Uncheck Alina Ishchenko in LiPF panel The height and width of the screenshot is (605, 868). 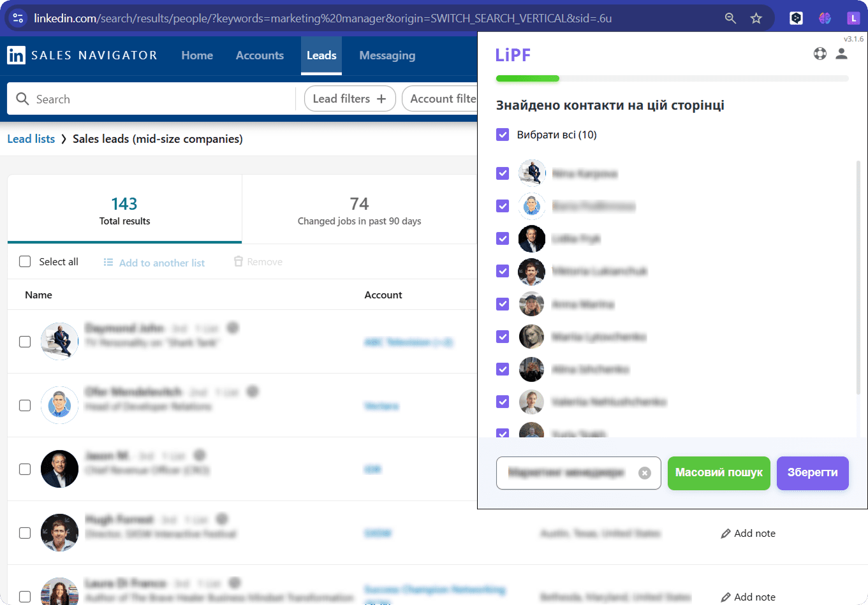(503, 368)
